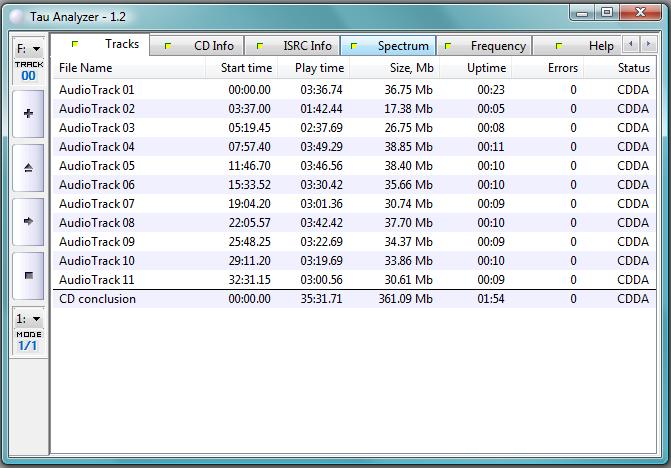Click the stop square button

tap(28, 275)
